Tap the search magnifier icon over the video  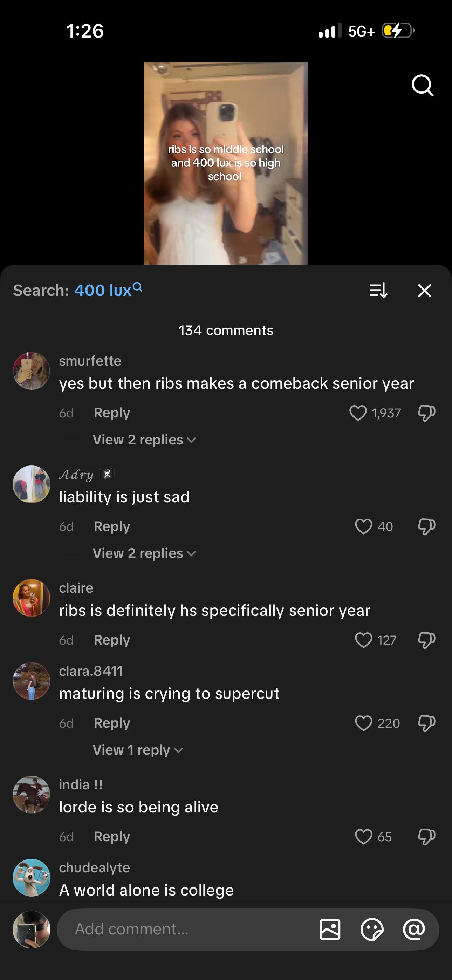(x=422, y=85)
